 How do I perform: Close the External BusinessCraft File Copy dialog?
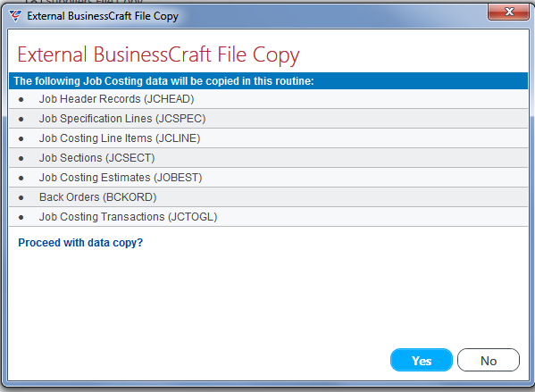[x=509, y=12]
